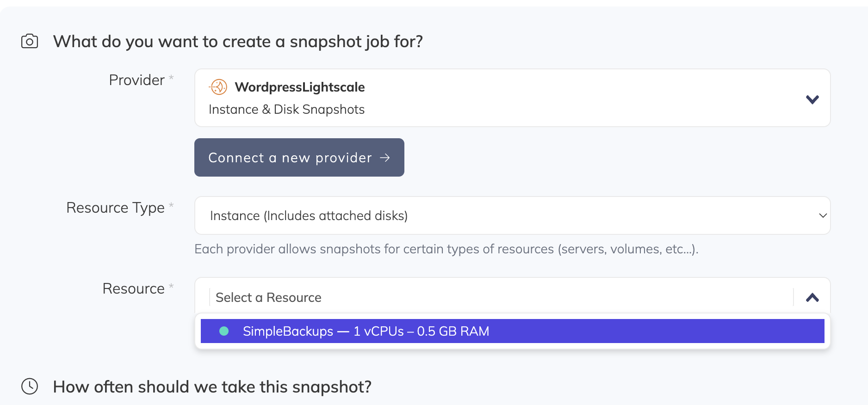Open the Provider selection dropdown
Viewport: 868px width, 405px height.
point(509,98)
